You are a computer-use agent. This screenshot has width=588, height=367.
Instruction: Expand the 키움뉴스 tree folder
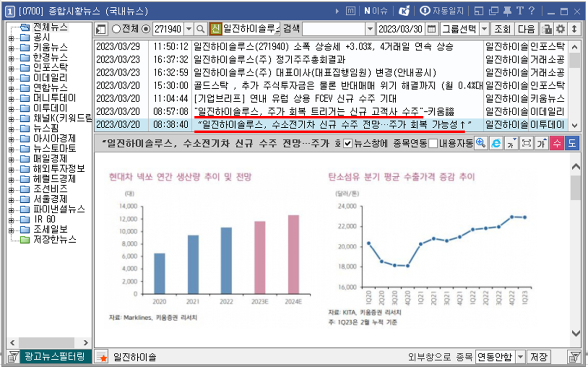pyautogui.click(x=11, y=48)
